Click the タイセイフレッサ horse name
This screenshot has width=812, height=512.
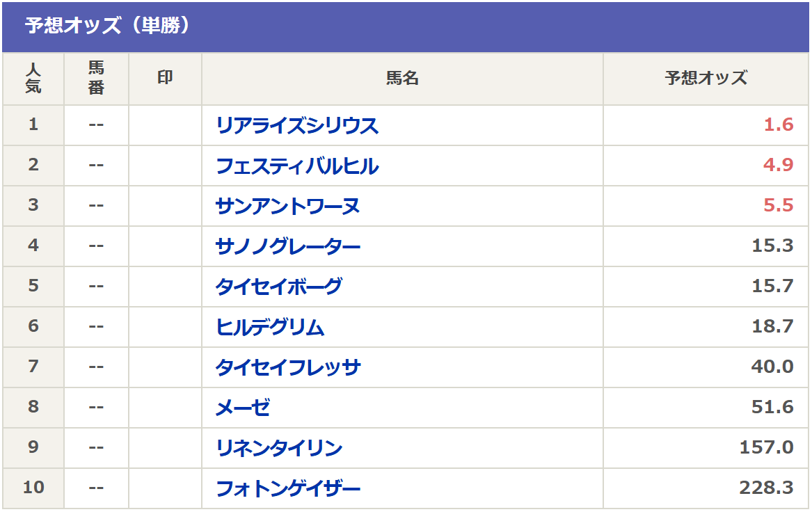click(288, 367)
